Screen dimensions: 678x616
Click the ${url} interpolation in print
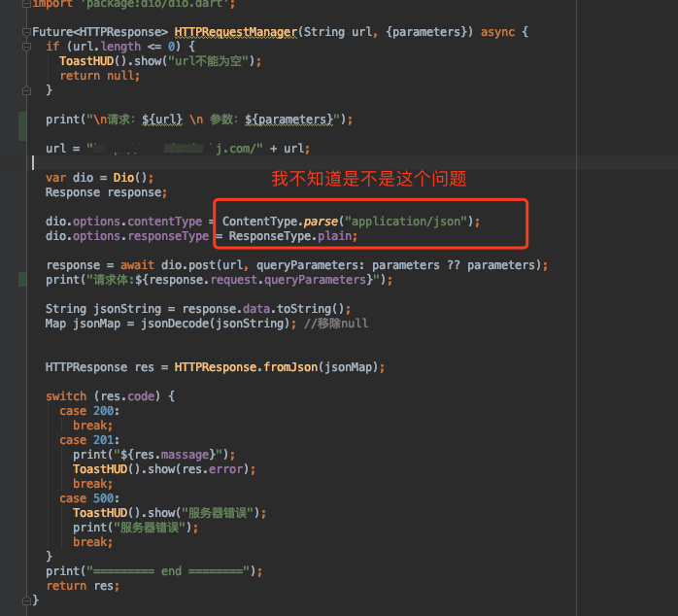click(162, 120)
